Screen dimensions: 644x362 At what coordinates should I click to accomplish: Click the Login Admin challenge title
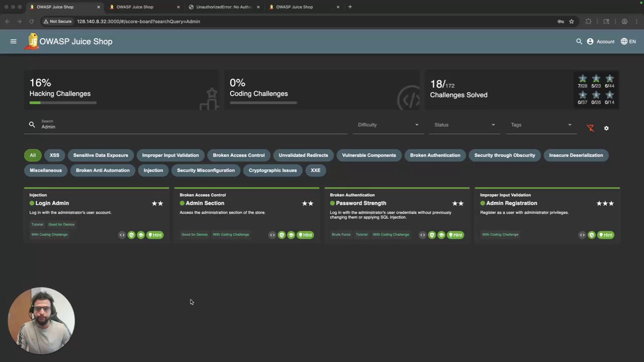pyautogui.click(x=52, y=203)
